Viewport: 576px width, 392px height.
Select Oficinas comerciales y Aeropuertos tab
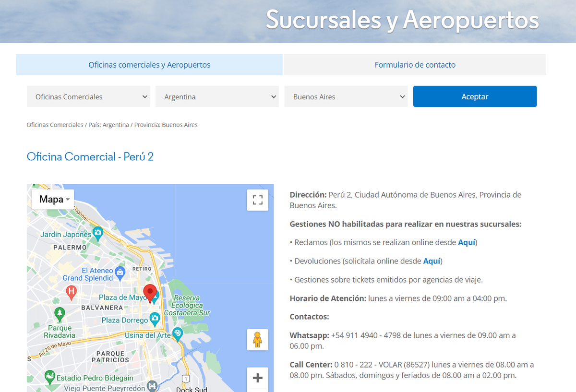149,65
